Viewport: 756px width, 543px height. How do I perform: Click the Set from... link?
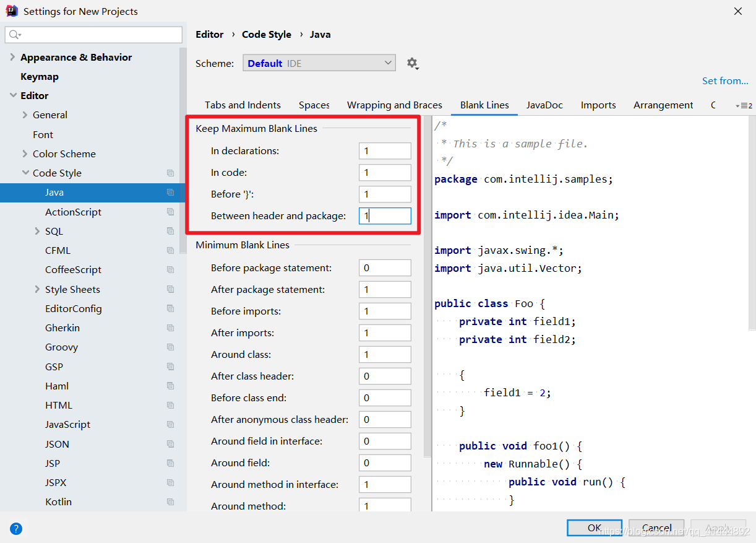pos(725,81)
